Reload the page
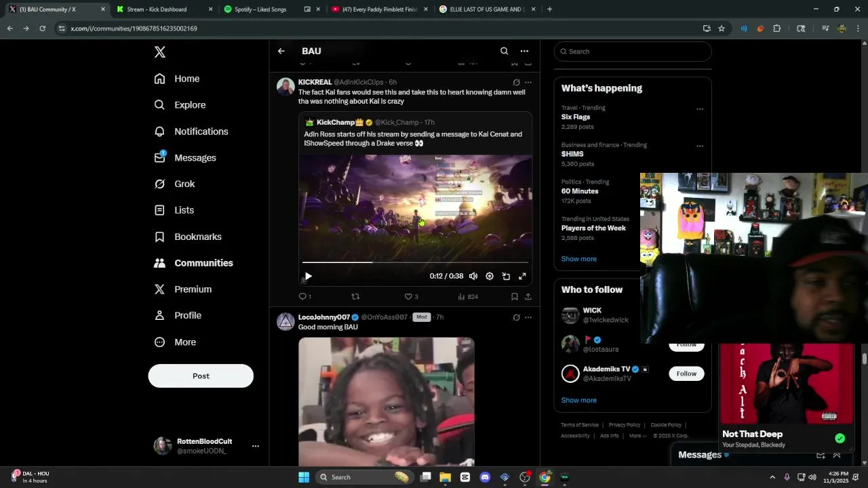The height and width of the screenshot is (488, 868). click(42, 28)
